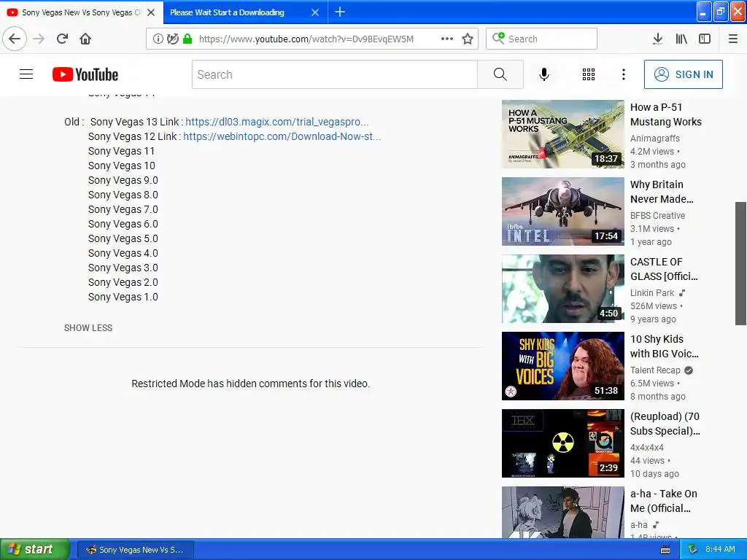The width and height of the screenshot is (747, 560).
Task: Reload the page with the refresh icon
Action: [62, 39]
